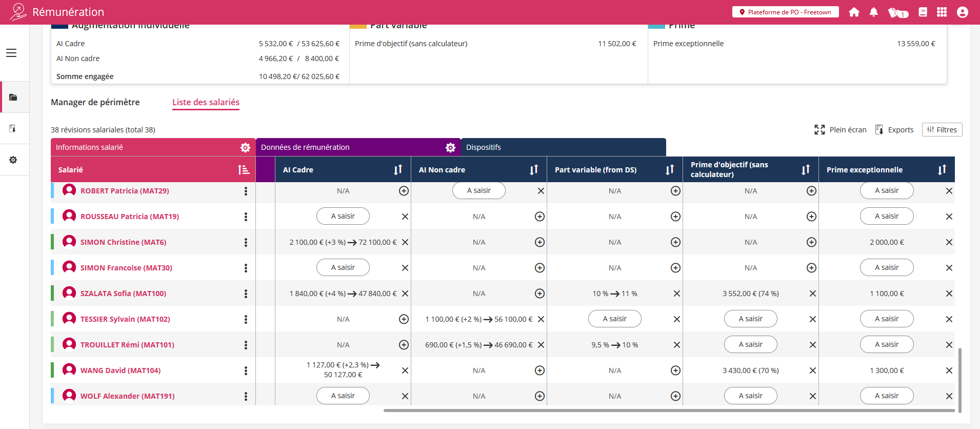Open employee link SZALATA Sofia (MAT100)
This screenshot has height=429, width=980.
(123, 294)
